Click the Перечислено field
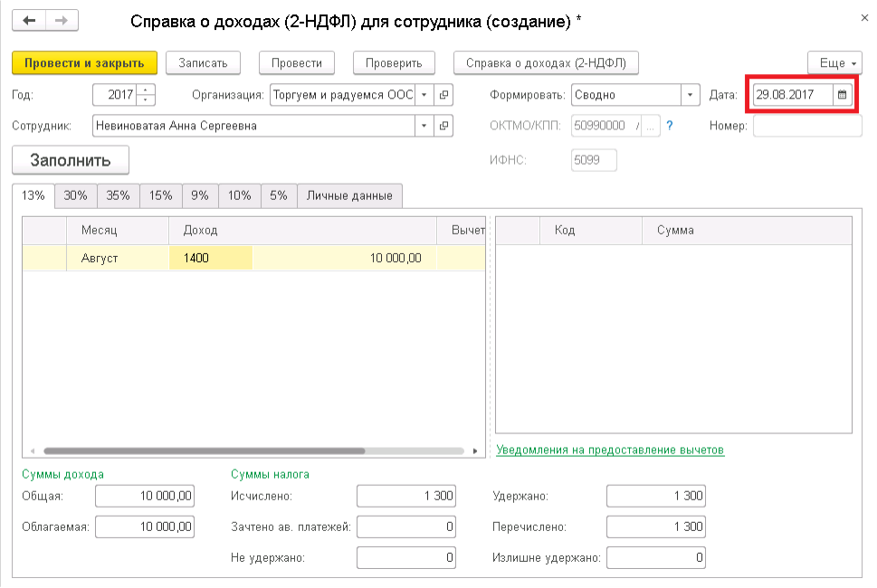Viewport: 877px width, 588px height. [656, 526]
